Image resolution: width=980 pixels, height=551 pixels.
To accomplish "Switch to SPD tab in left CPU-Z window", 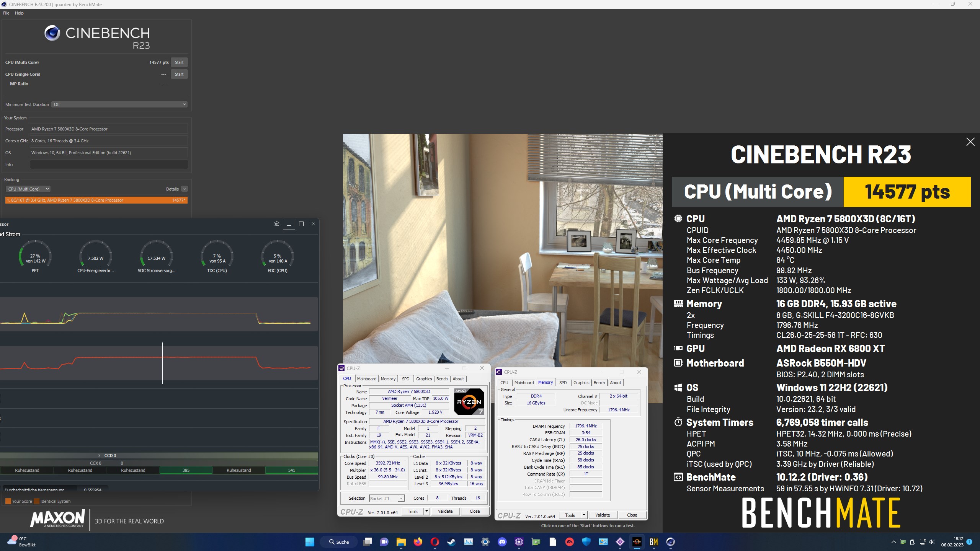I will [406, 379].
